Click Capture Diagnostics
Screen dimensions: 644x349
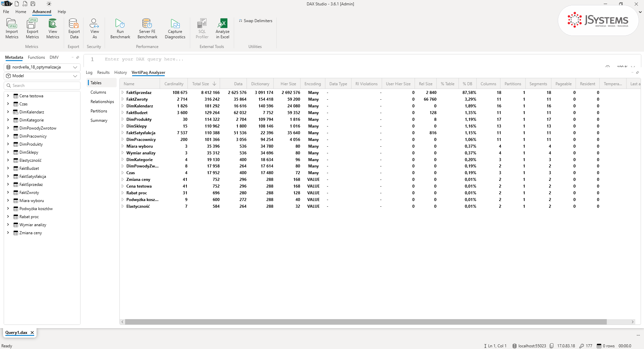point(175,29)
